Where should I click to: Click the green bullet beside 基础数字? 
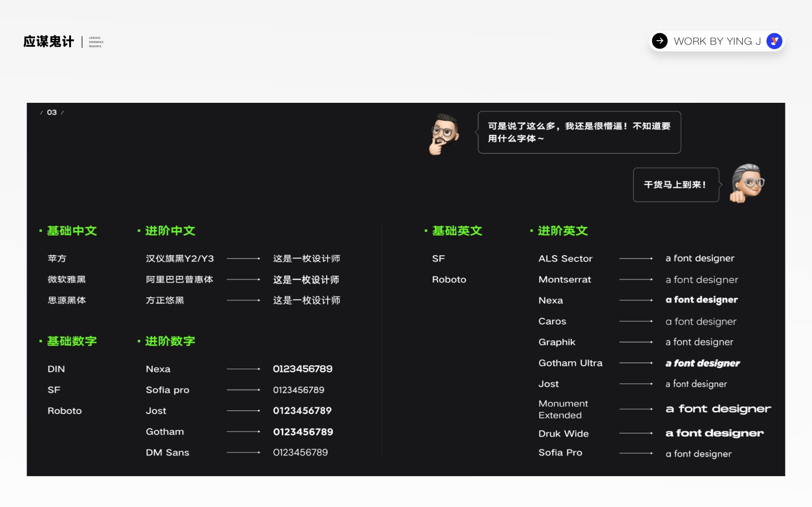(x=40, y=342)
